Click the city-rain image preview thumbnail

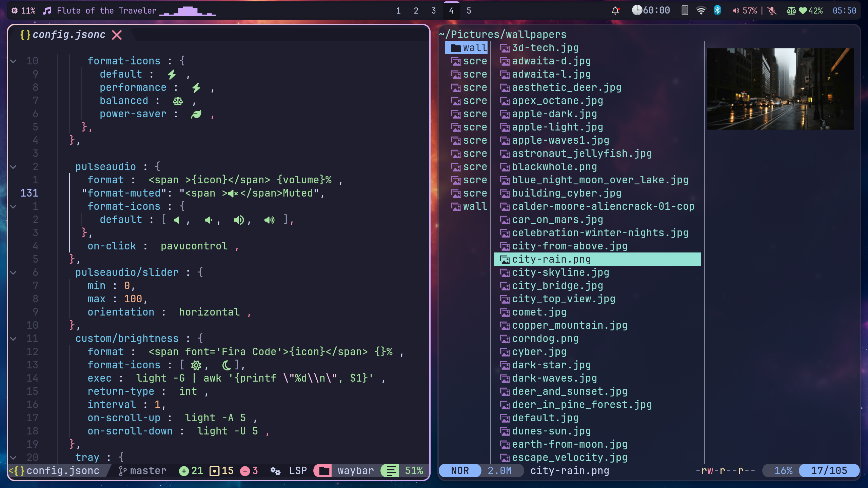(780, 89)
